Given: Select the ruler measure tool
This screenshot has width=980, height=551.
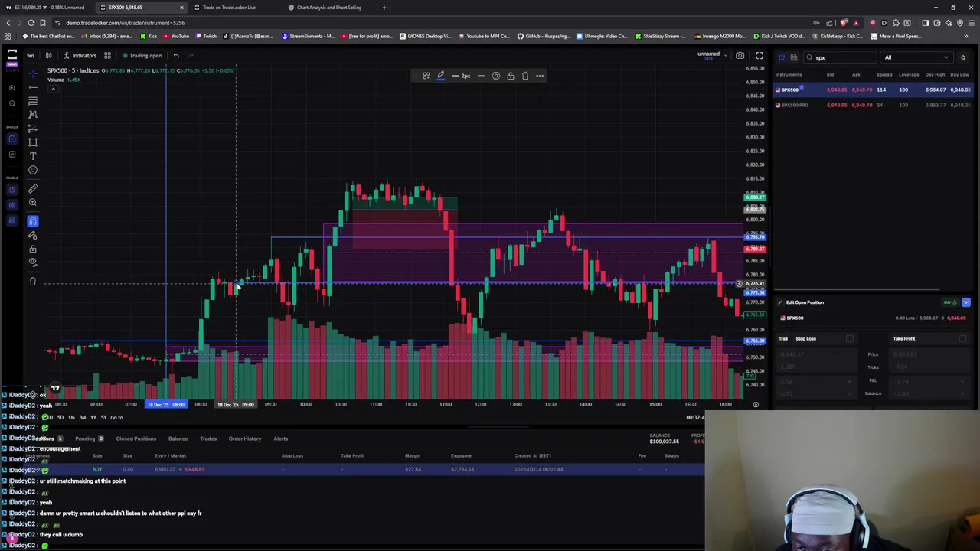Looking at the screenshot, I should pyautogui.click(x=33, y=188).
